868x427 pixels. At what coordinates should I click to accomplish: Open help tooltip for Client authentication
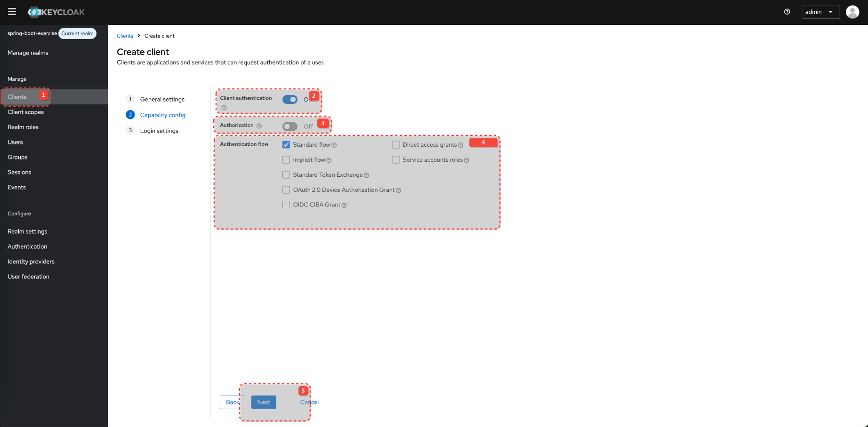pyautogui.click(x=224, y=108)
